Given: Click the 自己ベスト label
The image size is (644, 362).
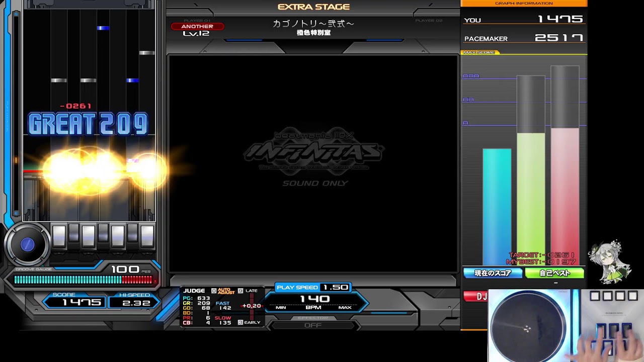Looking at the screenshot, I should (x=554, y=273).
